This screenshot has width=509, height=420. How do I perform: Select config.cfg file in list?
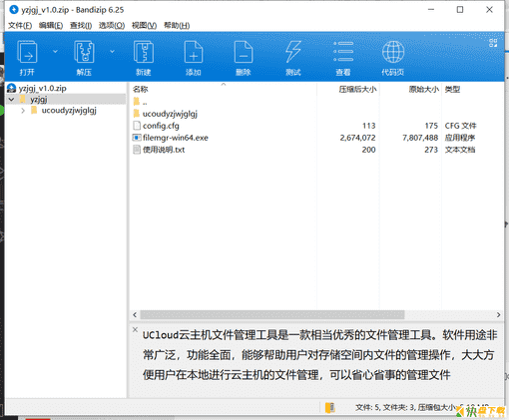(161, 126)
